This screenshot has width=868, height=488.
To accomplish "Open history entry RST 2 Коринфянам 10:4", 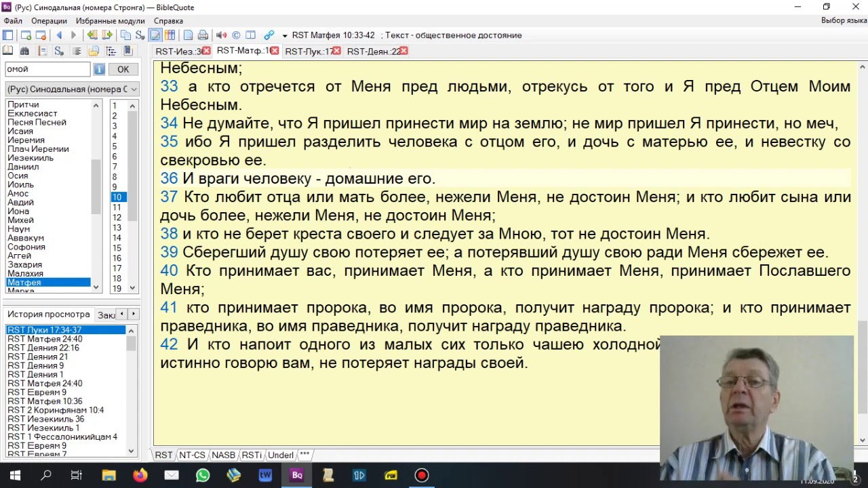I will pos(56,410).
